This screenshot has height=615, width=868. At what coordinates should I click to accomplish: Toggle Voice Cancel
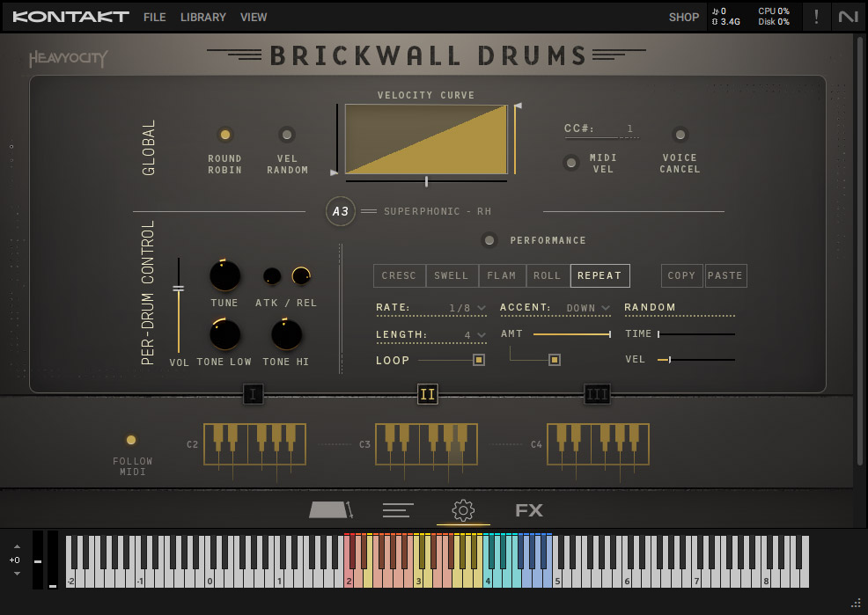click(680, 135)
